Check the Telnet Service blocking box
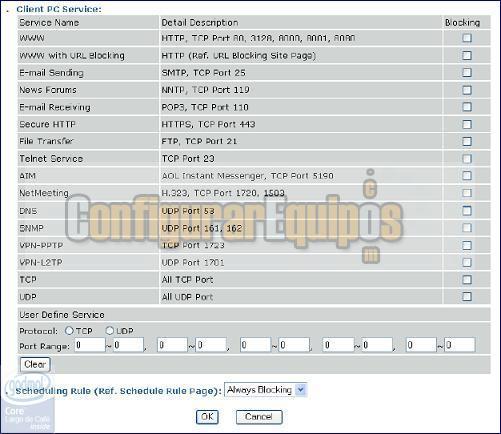This screenshot has width=501, height=434. pyautogui.click(x=467, y=159)
